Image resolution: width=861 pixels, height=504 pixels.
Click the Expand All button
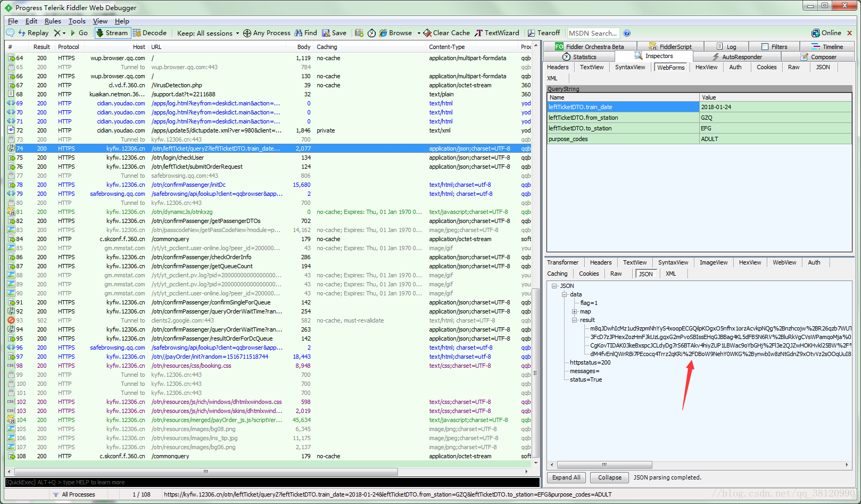pyautogui.click(x=566, y=477)
